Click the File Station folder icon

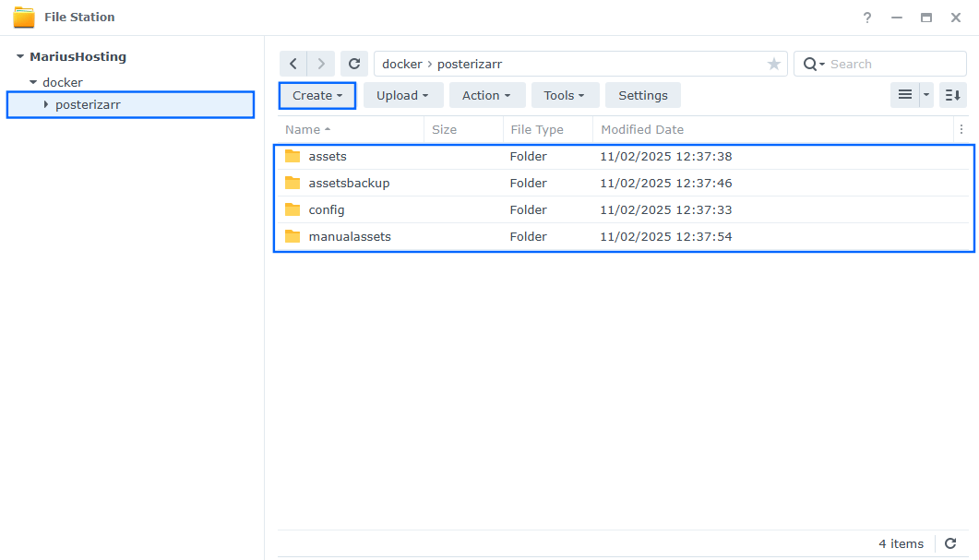click(24, 16)
